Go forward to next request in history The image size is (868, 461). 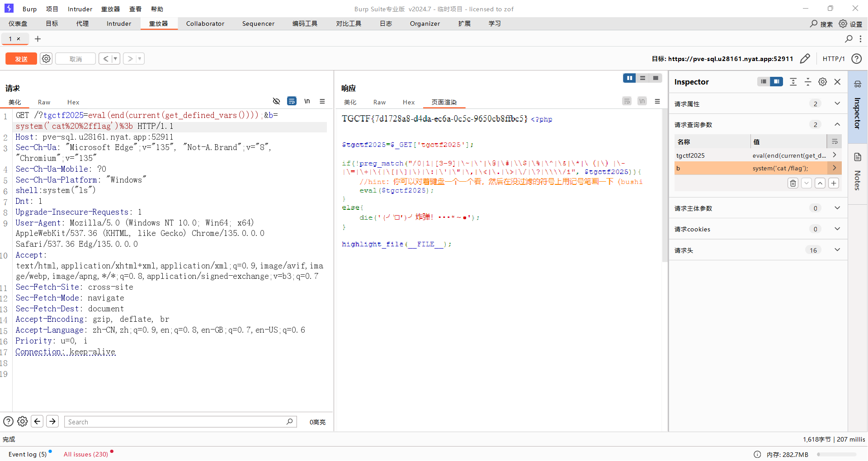click(x=130, y=59)
